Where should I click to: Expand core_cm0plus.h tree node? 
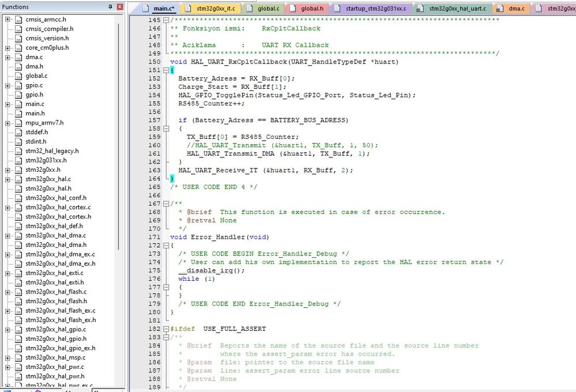point(7,48)
